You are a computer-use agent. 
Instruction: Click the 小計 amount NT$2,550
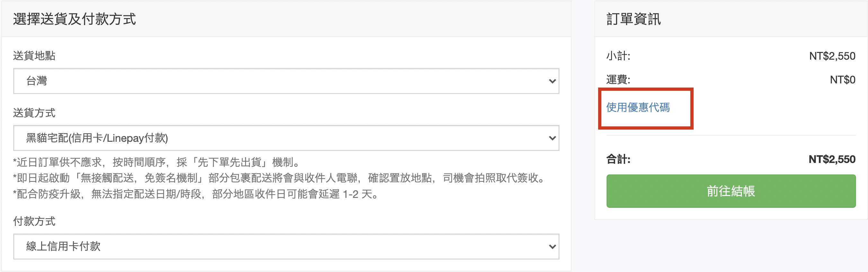point(832,56)
